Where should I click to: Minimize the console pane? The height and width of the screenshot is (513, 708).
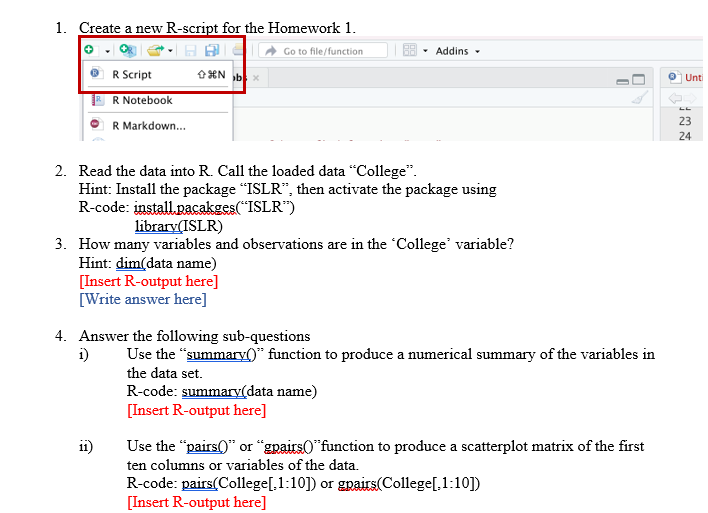623,81
